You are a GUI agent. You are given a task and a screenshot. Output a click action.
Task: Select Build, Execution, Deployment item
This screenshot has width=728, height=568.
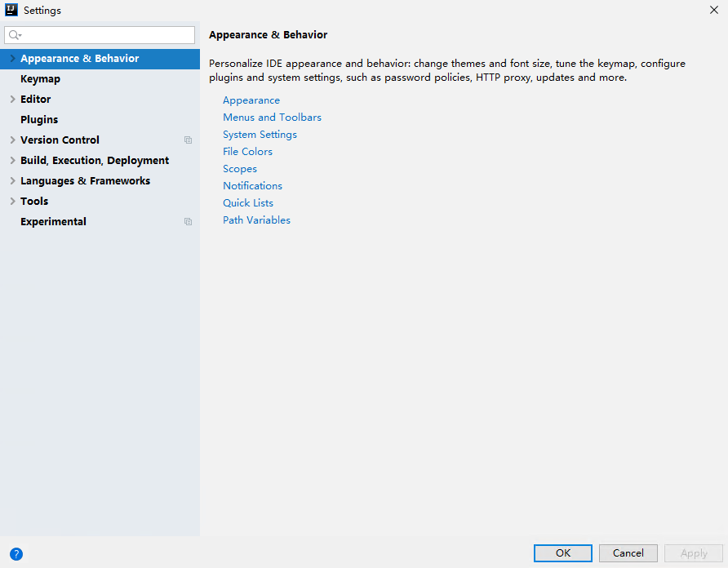(x=100, y=161)
